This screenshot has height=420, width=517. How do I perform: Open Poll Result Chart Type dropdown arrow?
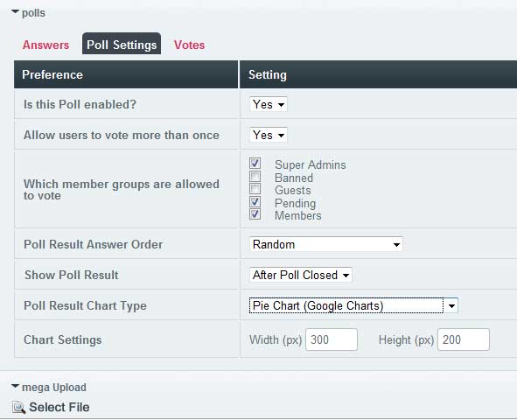point(451,305)
